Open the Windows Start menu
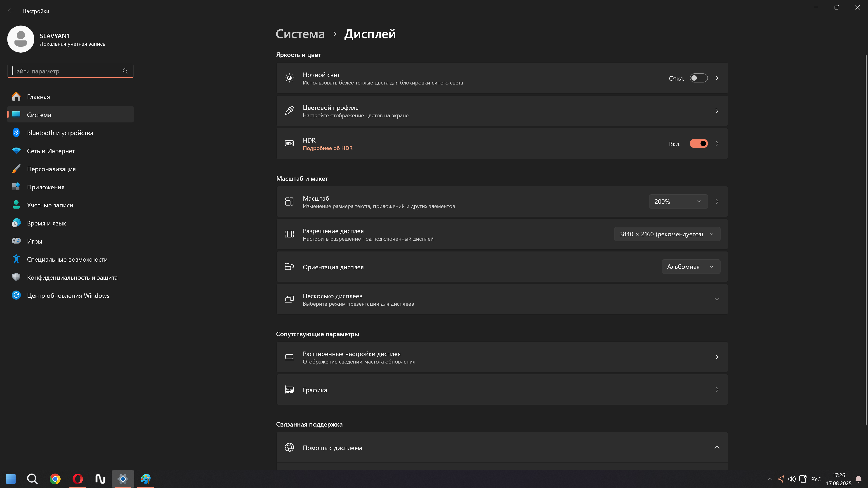The image size is (868, 488). (11, 479)
